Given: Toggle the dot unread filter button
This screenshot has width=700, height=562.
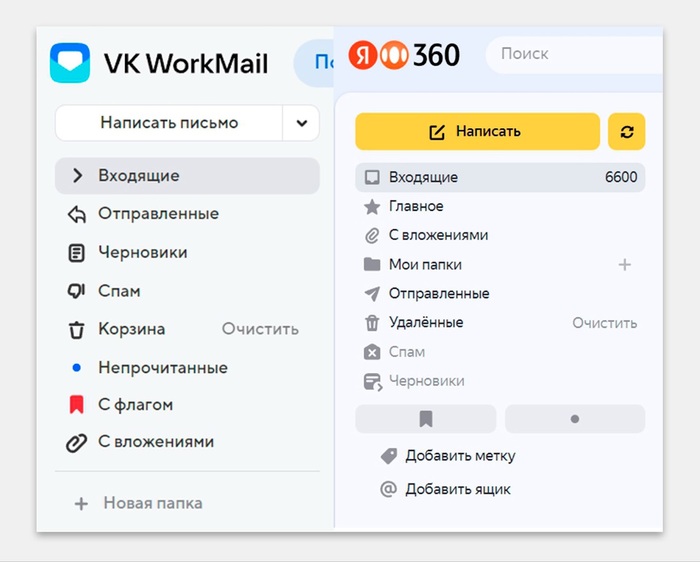Looking at the screenshot, I should [x=575, y=419].
